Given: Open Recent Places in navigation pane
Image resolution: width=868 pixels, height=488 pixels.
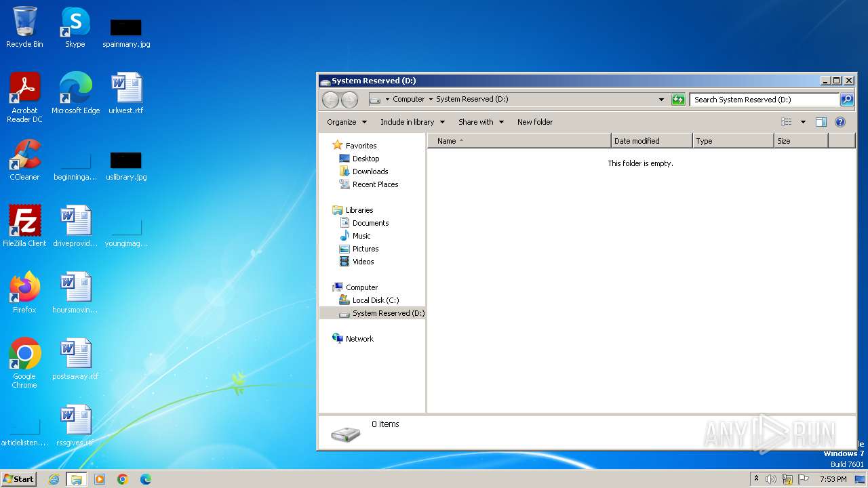Looking at the screenshot, I should point(375,184).
